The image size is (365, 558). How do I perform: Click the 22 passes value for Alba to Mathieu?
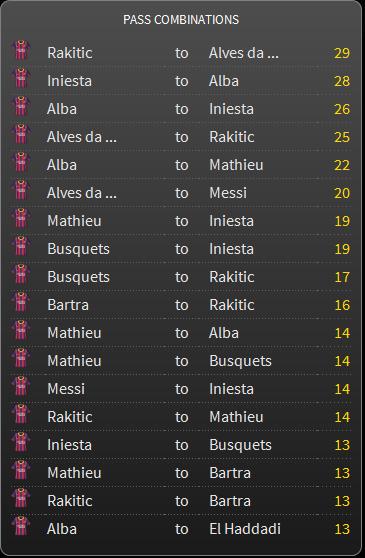tap(342, 165)
